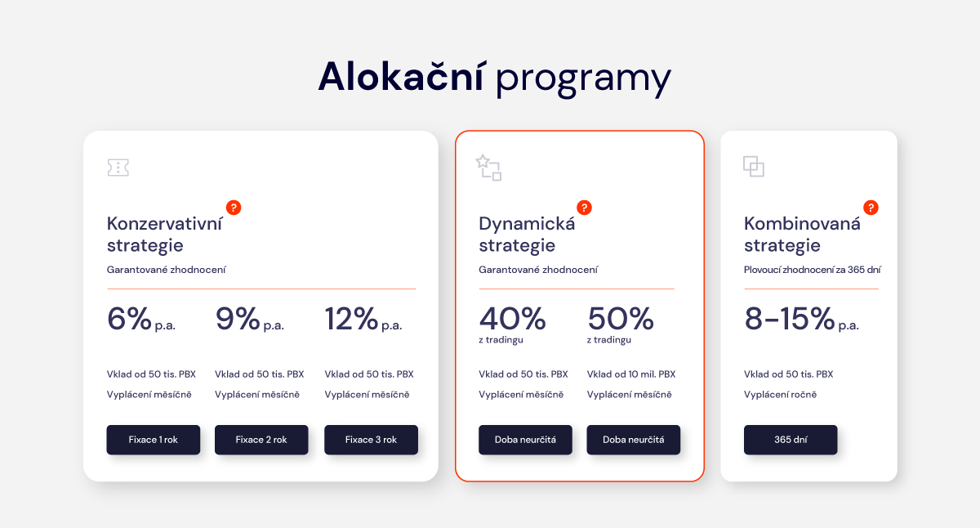Viewport: 980px width, 528px height.
Task: Open the help tooltip for Konzervativní strategie
Action: [234, 208]
